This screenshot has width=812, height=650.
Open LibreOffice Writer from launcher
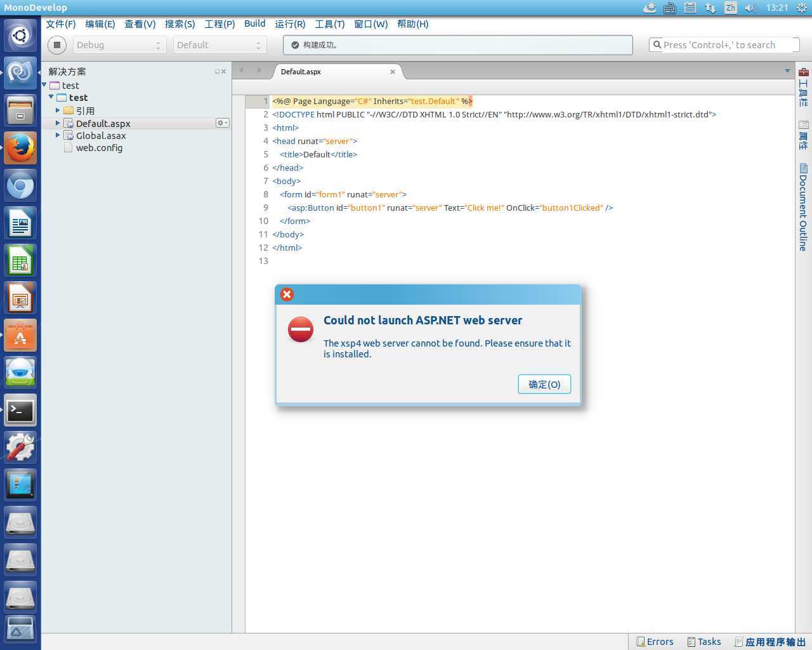tap(20, 223)
